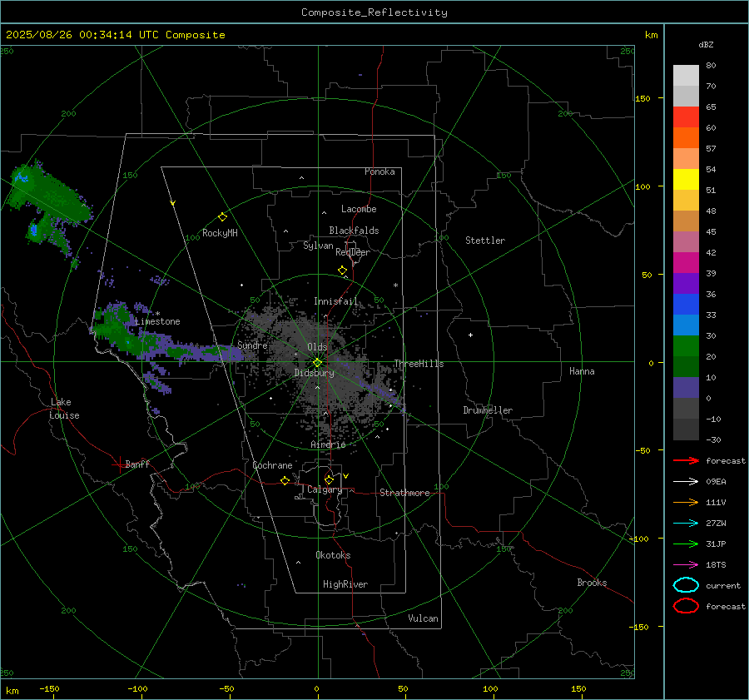Click the Sundre label

point(252,345)
